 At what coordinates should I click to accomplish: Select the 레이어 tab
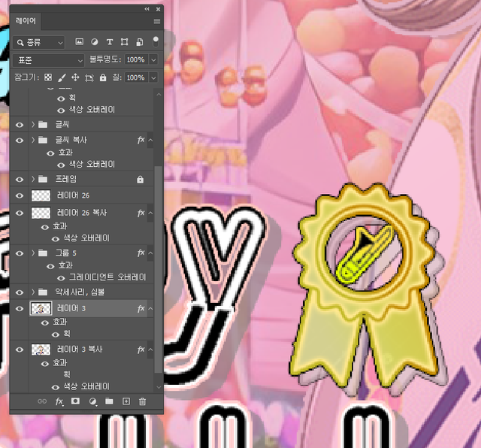tap(26, 22)
